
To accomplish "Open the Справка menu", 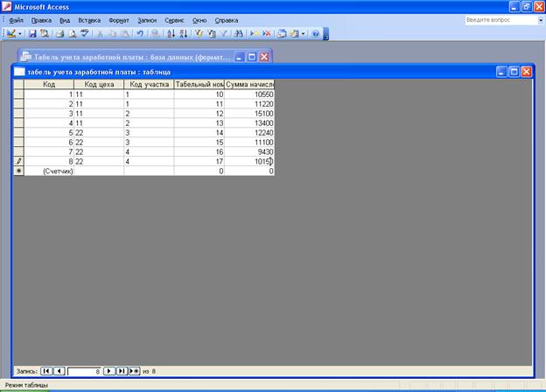I will [x=227, y=20].
